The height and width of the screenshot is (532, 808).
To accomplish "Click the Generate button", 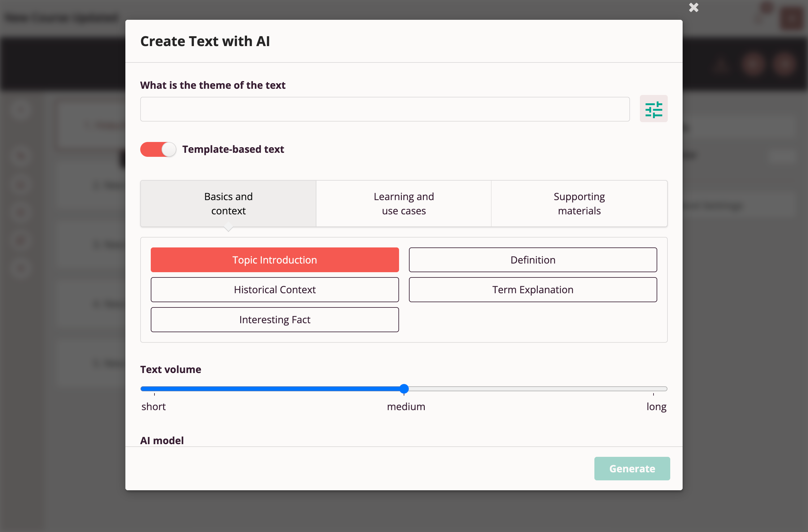I will coord(632,469).
